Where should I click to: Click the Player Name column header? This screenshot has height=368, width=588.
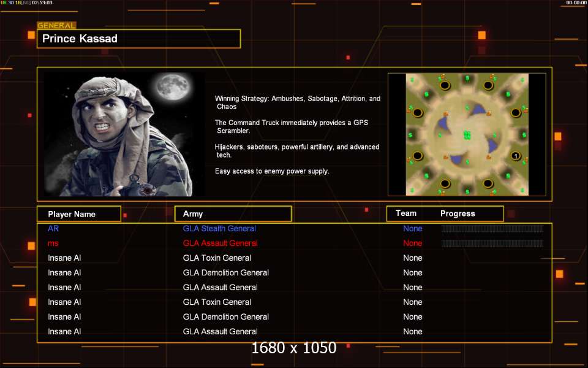(x=79, y=214)
